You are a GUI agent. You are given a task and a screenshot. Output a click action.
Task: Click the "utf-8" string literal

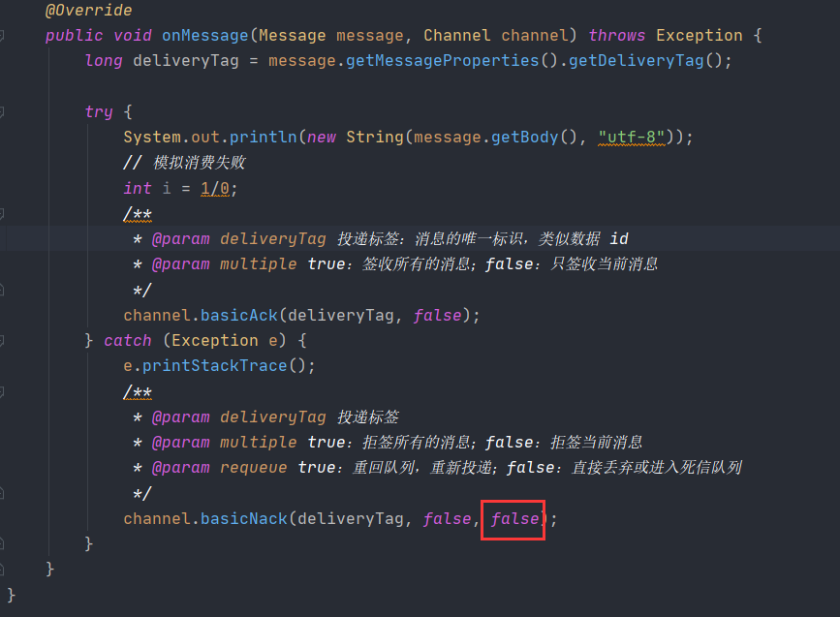(x=632, y=138)
